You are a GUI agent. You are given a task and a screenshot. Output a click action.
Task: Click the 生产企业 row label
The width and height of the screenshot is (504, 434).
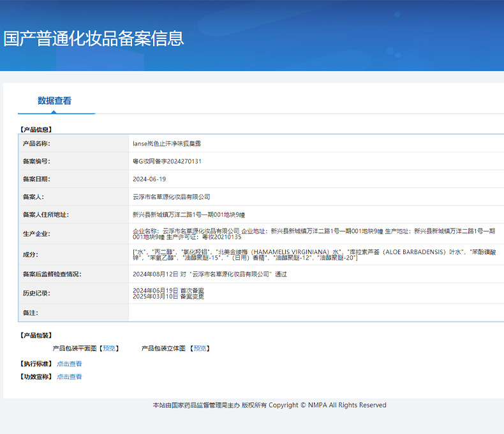point(36,234)
